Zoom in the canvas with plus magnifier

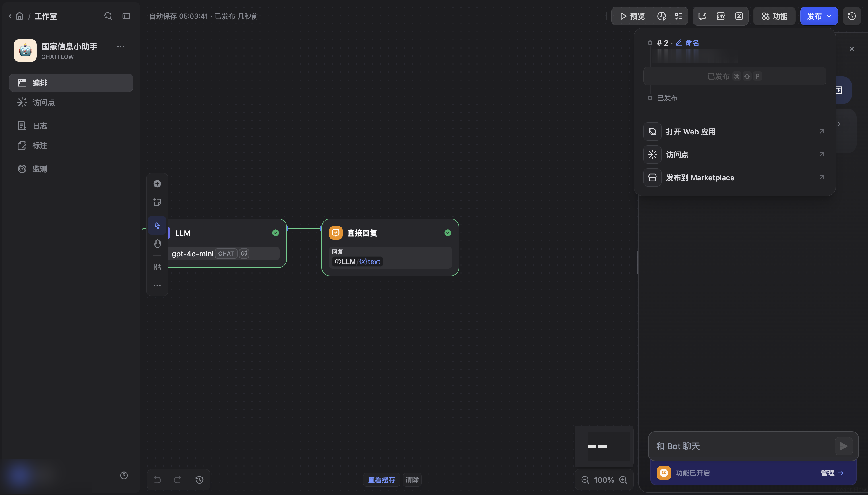tap(623, 480)
